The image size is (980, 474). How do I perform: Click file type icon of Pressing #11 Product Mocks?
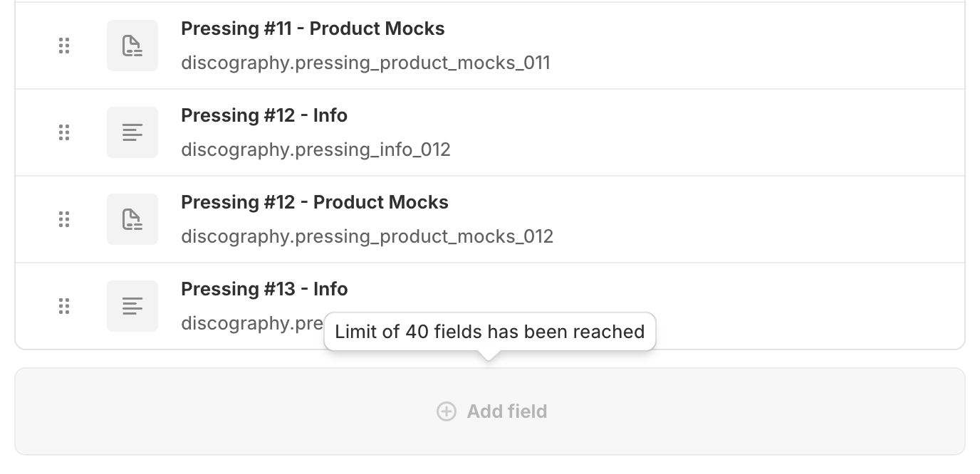pyautogui.click(x=132, y=46)
